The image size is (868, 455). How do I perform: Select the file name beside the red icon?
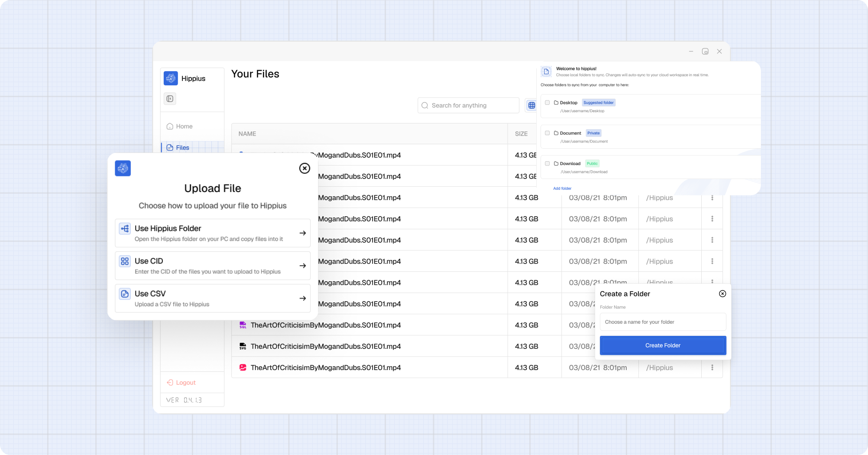pyautogui.click(x=326, y=367)
